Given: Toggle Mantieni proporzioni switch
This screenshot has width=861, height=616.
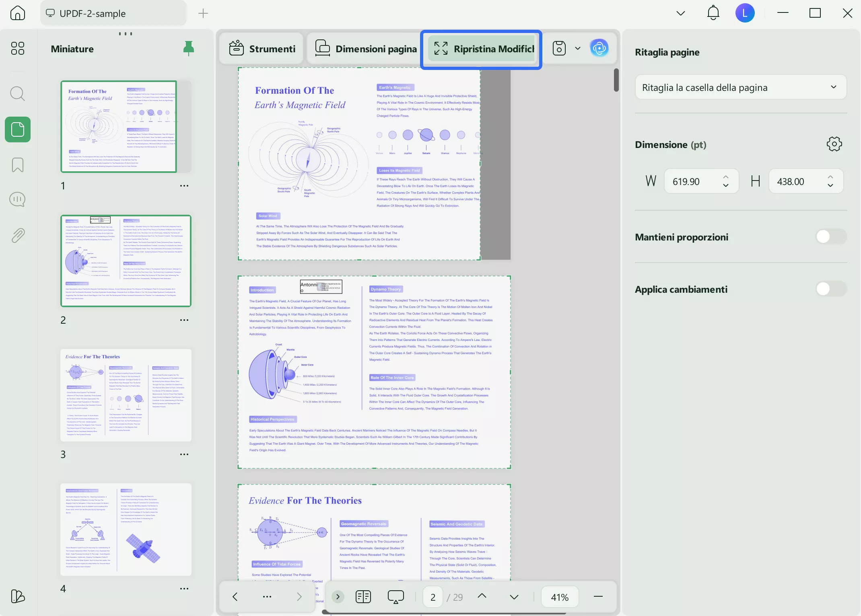Looking at the screenshot, I should tap(831, 236).
